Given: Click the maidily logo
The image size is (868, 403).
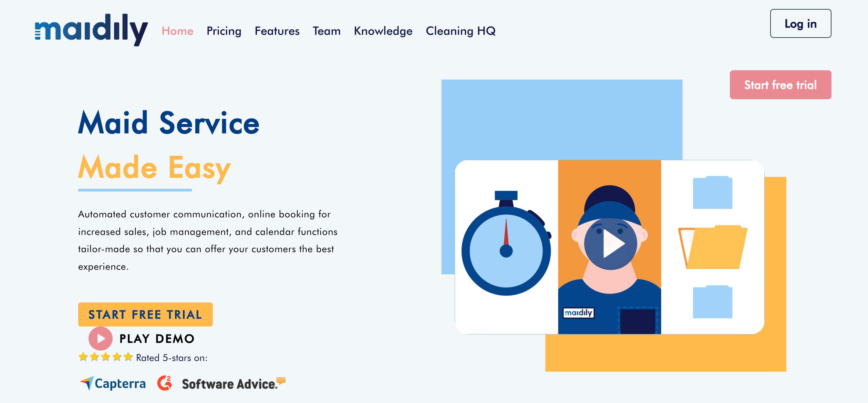Looking at the screenshot, I should [x=91, y=30].
